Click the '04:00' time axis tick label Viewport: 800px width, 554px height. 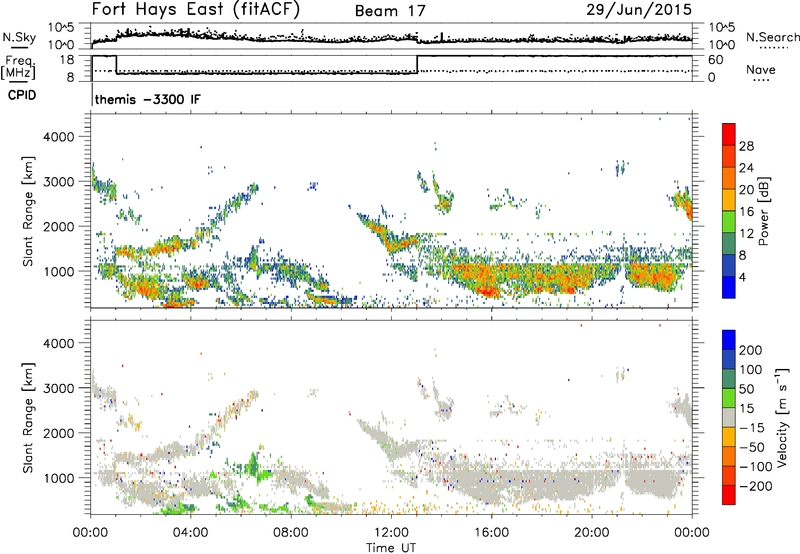[190, 533]
